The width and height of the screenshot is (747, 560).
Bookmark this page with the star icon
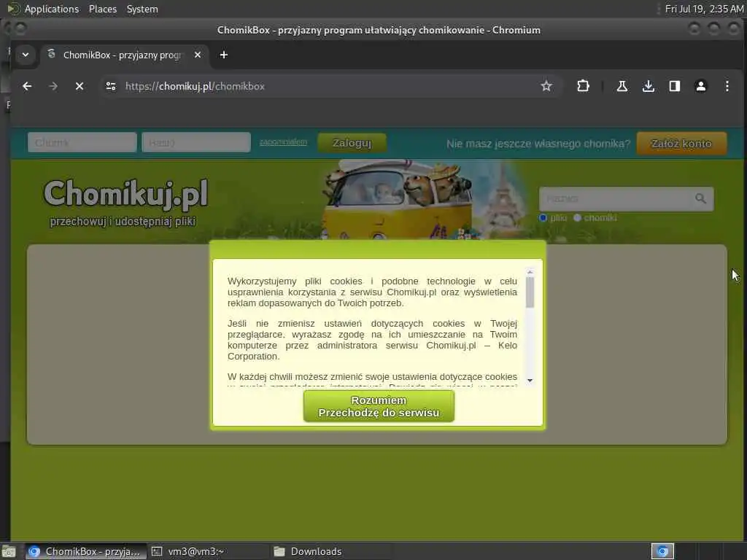[x=546, y=86]
